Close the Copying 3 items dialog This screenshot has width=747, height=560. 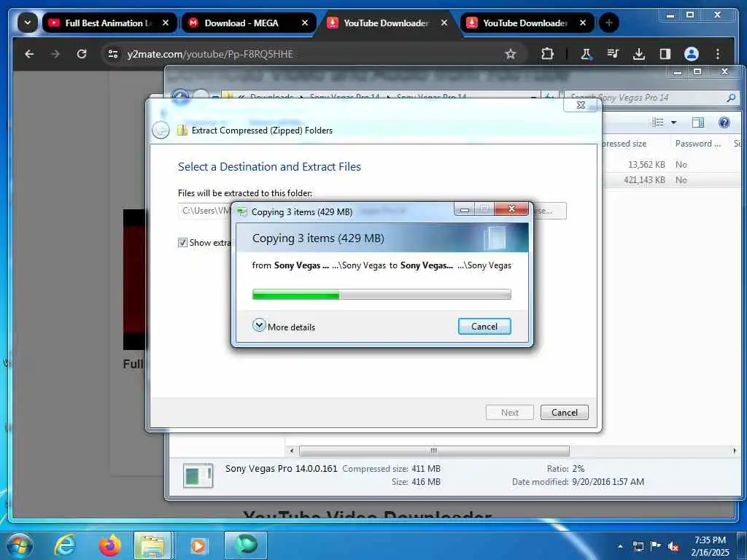pyautogui.click(x=511, y=209)
